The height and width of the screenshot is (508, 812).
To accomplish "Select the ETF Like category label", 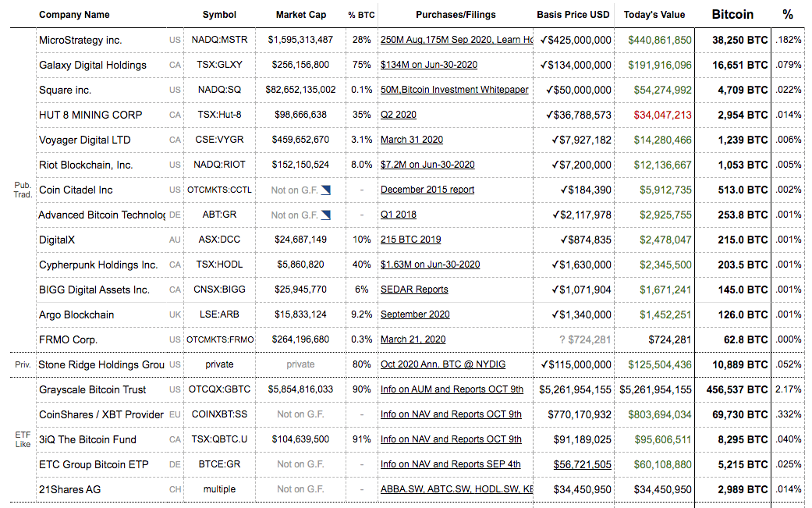I will [23, 439].
